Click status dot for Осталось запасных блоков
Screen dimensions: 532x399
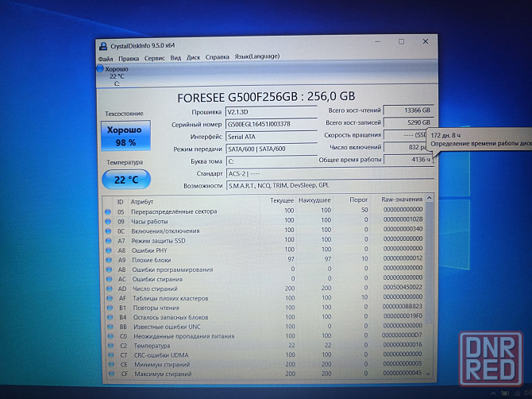pyautogui.click(x=110, y=317)
